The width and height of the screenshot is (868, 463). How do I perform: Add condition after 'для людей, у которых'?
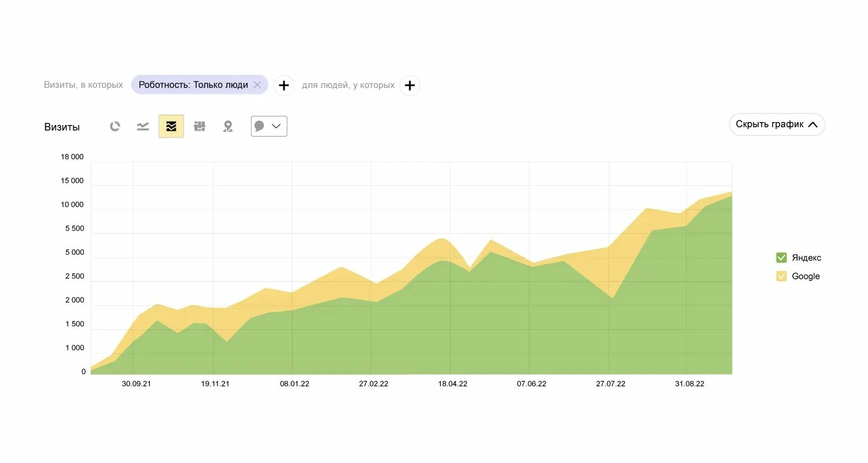[x=410, y=86]
